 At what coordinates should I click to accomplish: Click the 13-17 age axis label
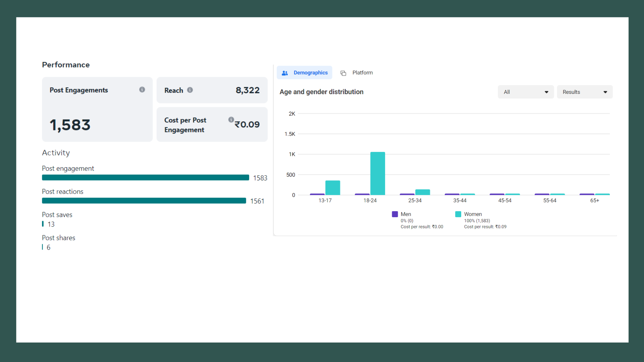coord(325,200)
